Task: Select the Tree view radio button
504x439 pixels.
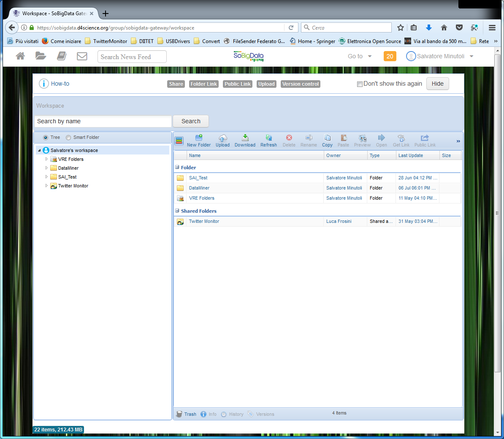Action: pos(46,138)
